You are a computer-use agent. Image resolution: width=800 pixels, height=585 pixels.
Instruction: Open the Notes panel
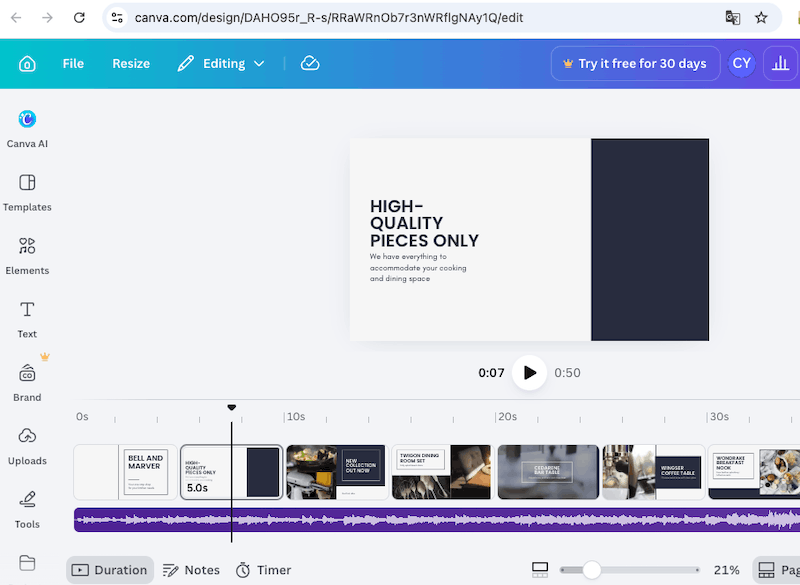coord(191,570)
